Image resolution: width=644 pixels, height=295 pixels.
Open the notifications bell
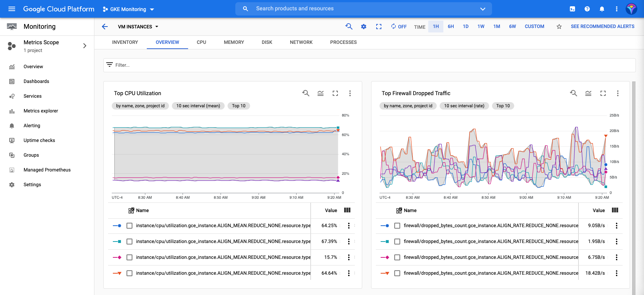point(602,9)
